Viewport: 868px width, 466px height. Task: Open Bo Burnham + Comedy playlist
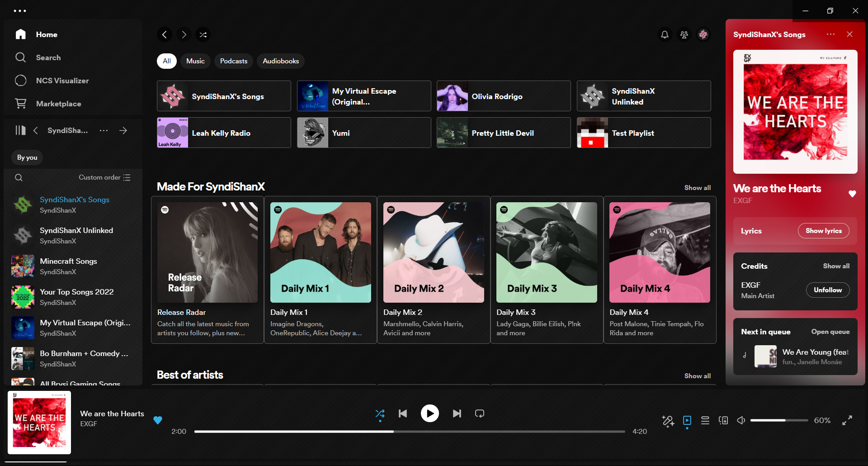[73, 358]
